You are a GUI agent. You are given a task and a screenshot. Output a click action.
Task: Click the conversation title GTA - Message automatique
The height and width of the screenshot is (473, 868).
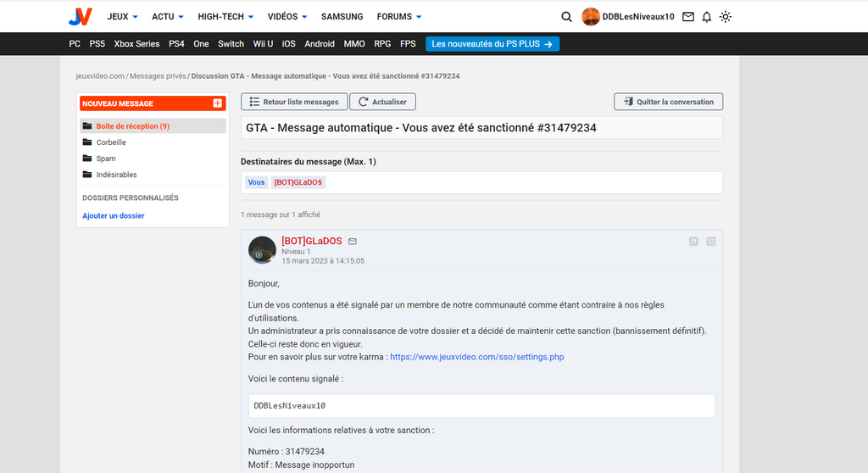click(x=420, y=128)
